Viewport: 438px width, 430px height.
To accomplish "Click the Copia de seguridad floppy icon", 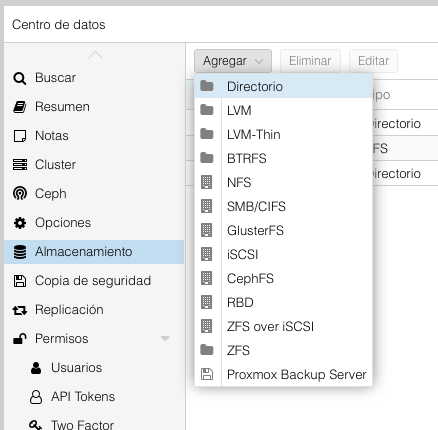I will tap(20, 281).
